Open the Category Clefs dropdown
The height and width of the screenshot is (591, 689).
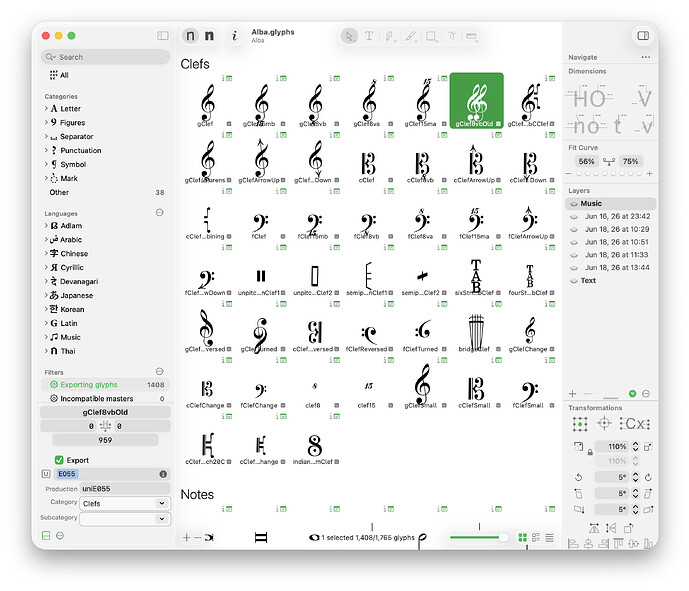click(x=125, y=503)
